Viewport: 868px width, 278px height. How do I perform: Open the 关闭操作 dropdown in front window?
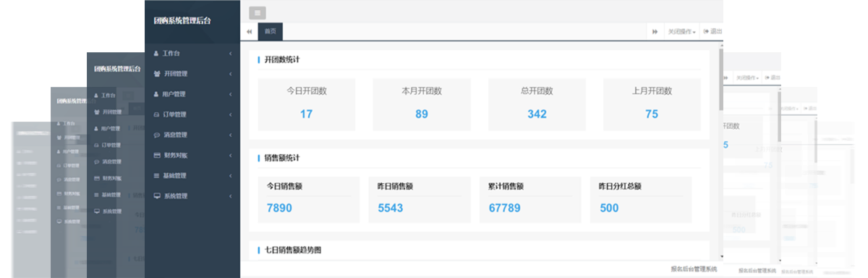681,32
